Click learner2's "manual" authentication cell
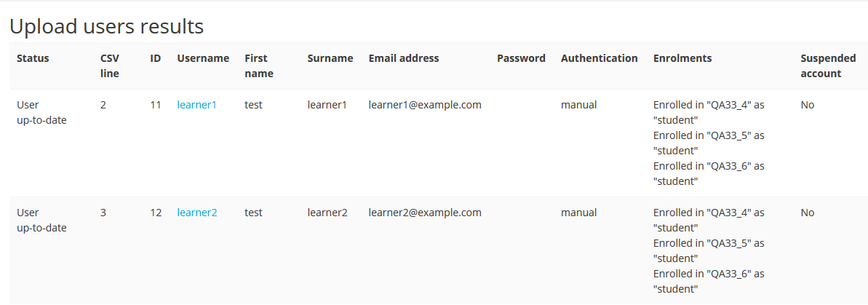The width and height of the screenshot is (868, 305). tap(578, 213)
